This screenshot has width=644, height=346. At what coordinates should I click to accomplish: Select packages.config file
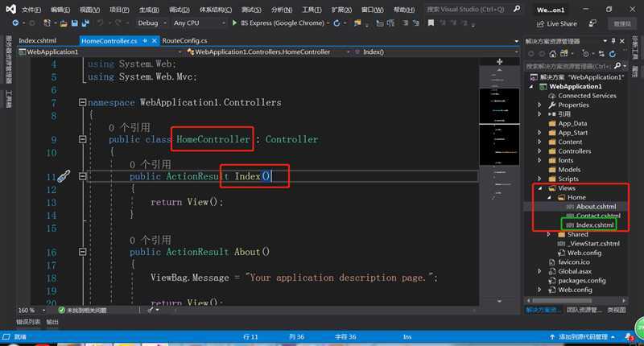pyautogui.click(x=581, y=281)
